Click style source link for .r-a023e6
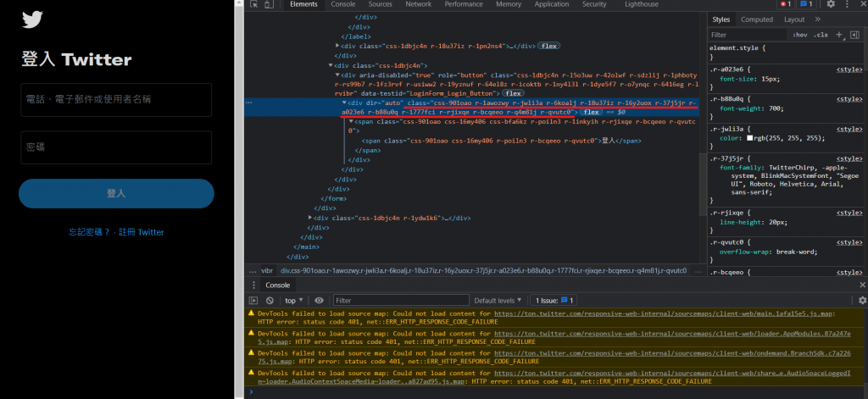 (849, 69)
